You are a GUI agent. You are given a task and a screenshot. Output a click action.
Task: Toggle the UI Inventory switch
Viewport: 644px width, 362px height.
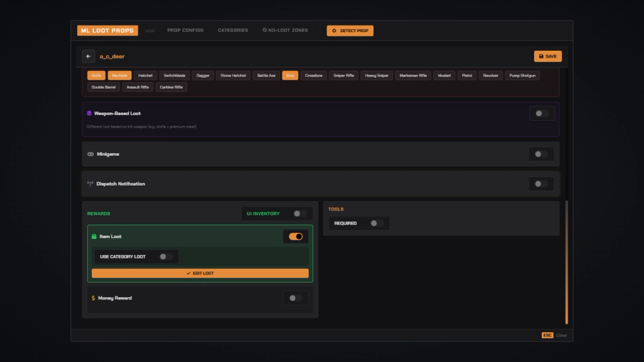tap(300, 213)
